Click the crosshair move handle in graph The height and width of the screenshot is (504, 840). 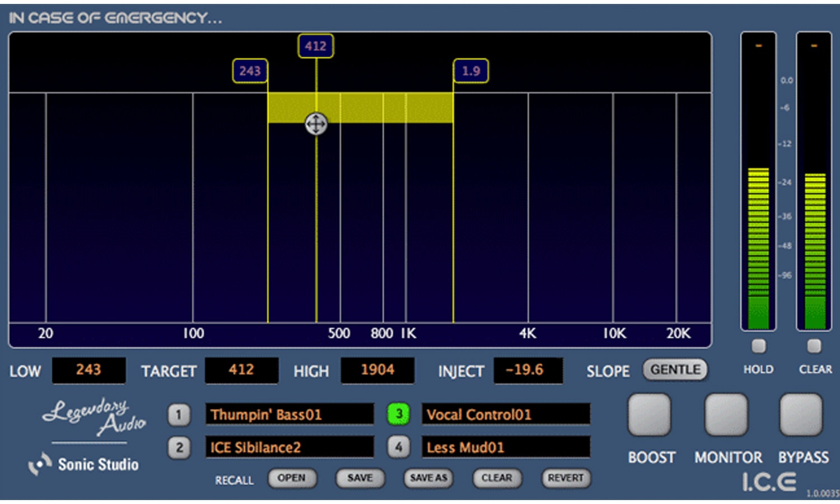(316, 124)
